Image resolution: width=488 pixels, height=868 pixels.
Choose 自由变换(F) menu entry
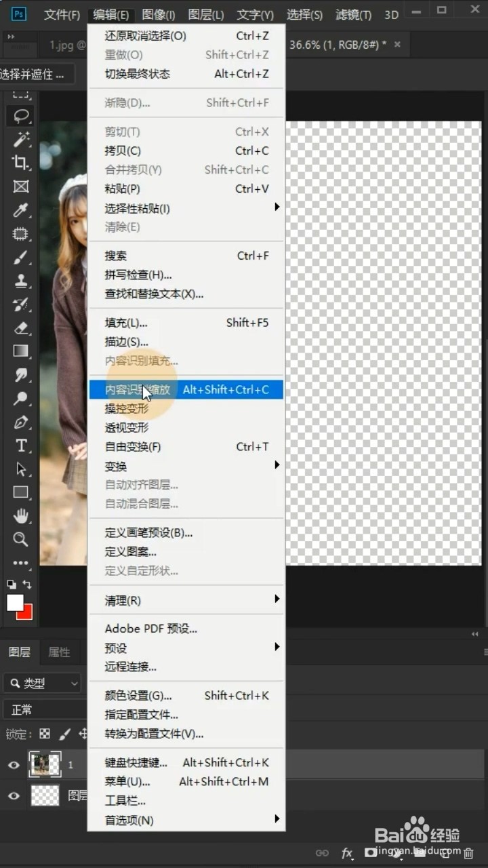pos(186,446)
